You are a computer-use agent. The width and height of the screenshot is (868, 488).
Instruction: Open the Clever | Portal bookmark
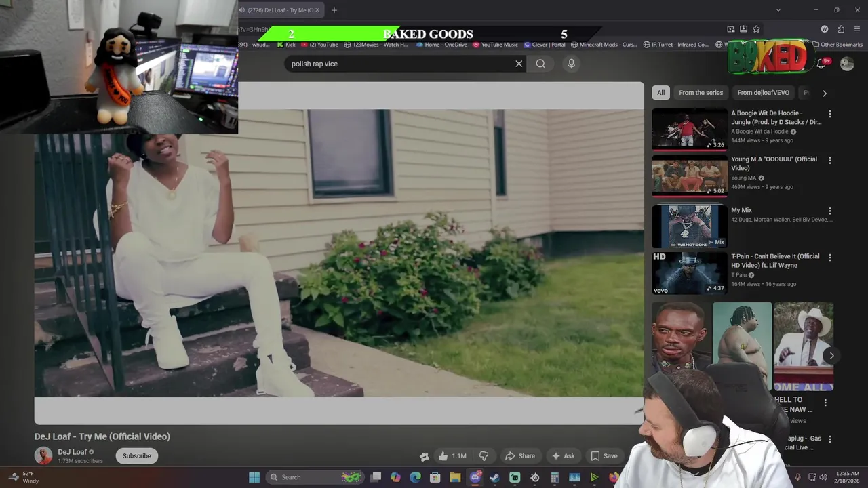(545, 45)
